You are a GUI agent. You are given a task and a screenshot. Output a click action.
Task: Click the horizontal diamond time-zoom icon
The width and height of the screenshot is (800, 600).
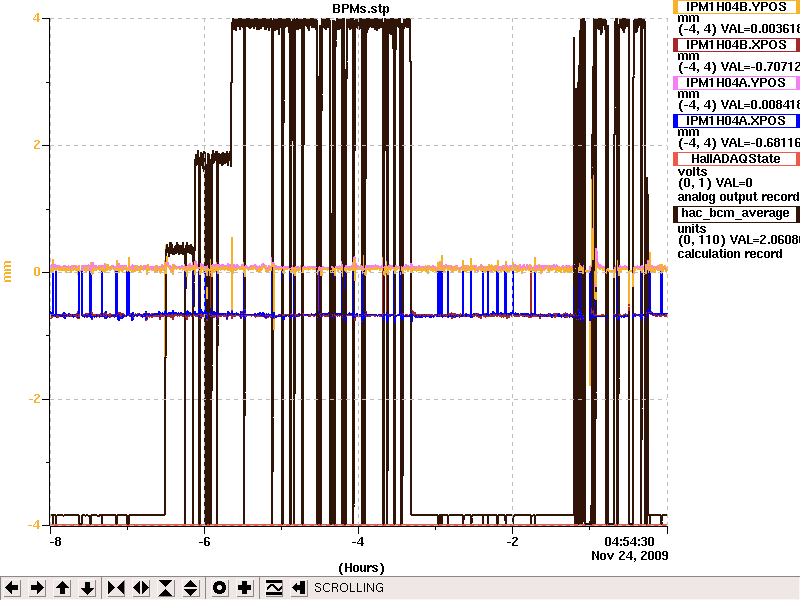click(141, 588)
